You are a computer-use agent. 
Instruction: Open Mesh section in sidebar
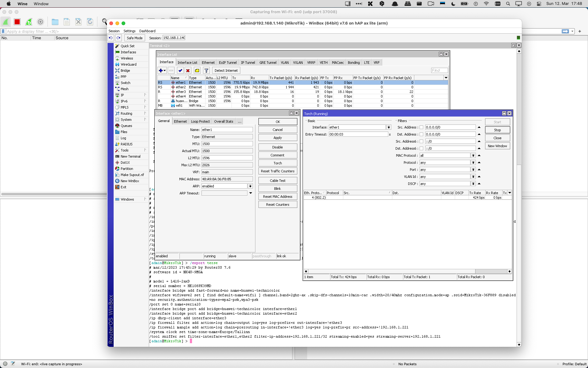coord(124,89)
